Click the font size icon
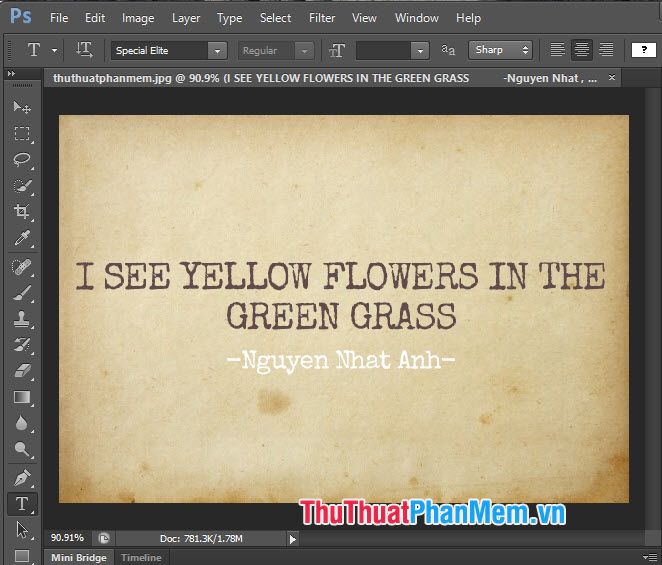Viewport: 662px width, 565px height. [337, 51]
